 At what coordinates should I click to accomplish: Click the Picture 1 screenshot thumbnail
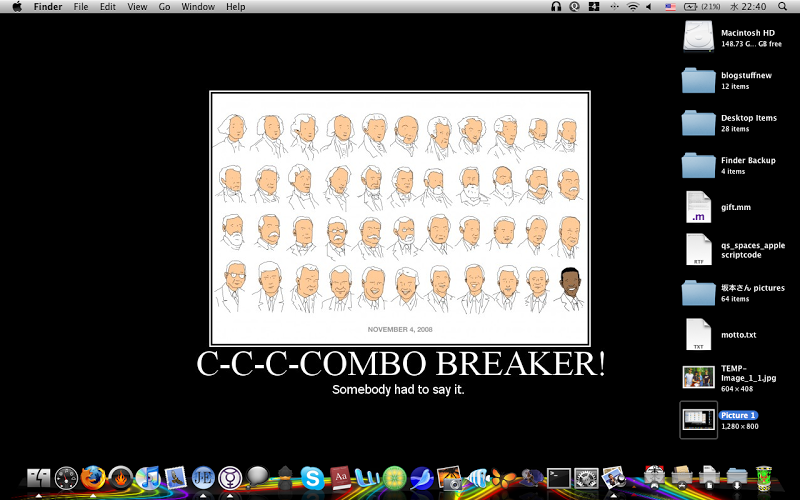pos(698,419)
